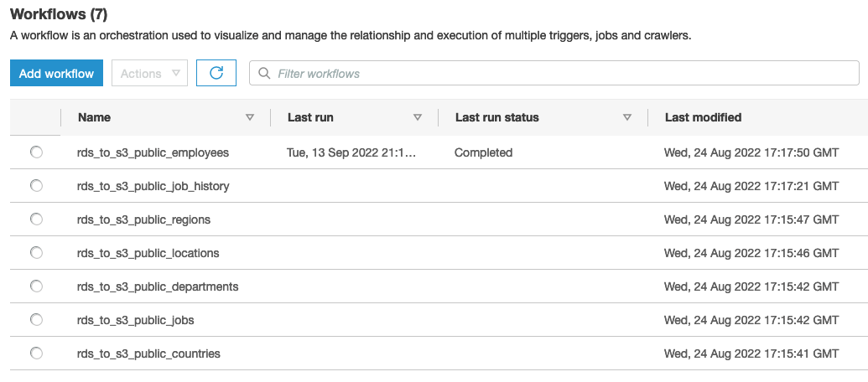Select rds_to_s3_public_jobs radio button
This screenshot has width=868, height=382.
(36, 320)
